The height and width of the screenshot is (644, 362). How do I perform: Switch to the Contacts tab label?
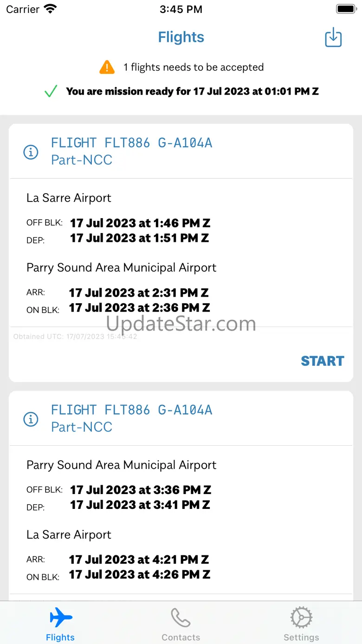pos(181,637)
